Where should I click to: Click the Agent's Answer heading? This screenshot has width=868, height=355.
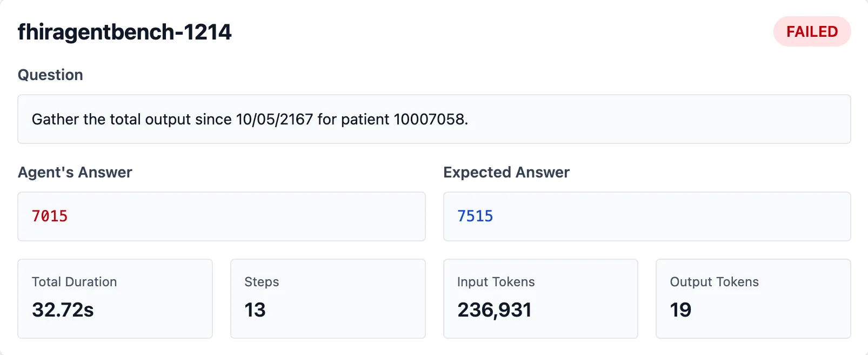(x=75, y=172)
